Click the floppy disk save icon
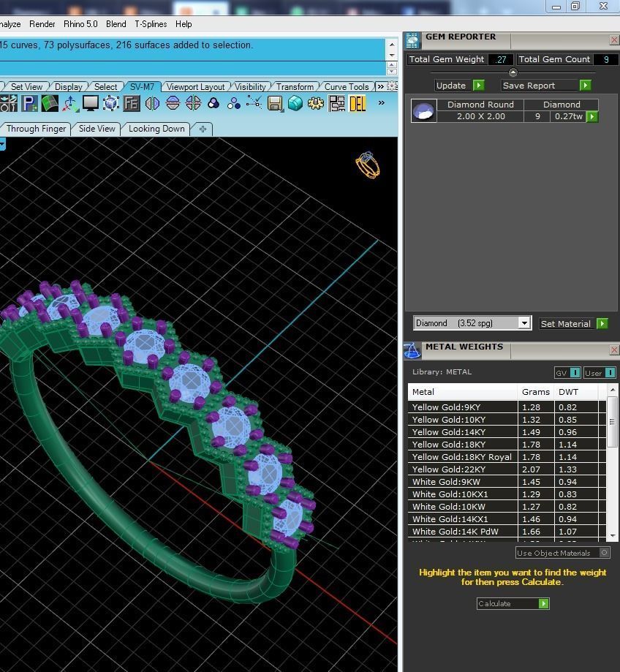 pos(275,104)
